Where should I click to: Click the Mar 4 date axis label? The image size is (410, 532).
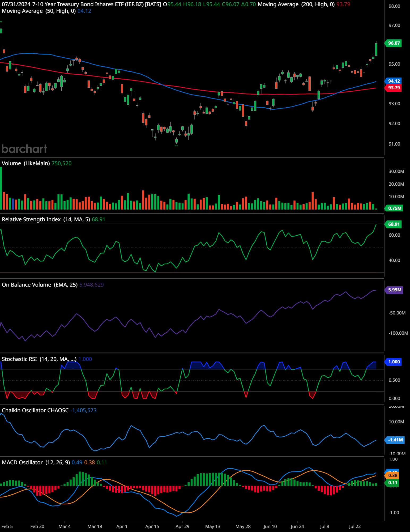[65, 526]
